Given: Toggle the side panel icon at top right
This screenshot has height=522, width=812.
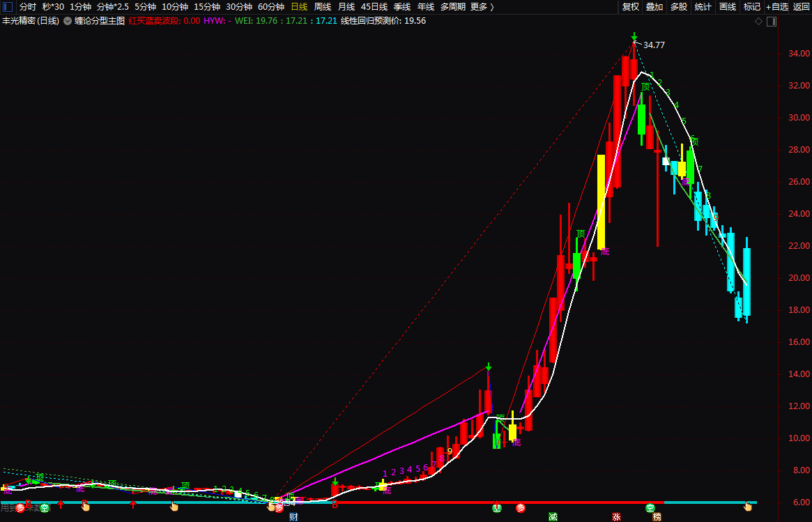Looking at the screenshot, I should pos(772,21).
